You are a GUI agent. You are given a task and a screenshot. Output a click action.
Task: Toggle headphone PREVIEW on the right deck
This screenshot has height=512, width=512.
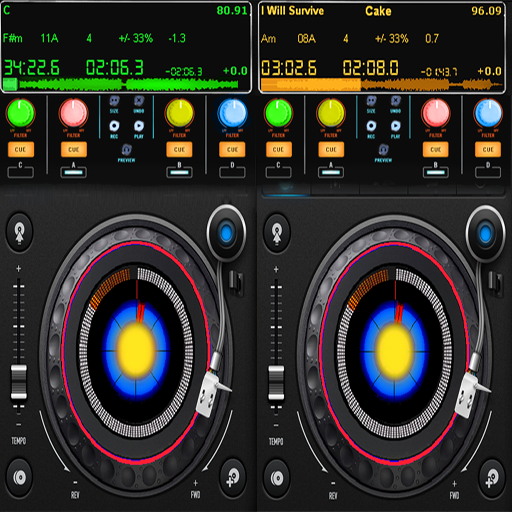[x=383, y=150]
